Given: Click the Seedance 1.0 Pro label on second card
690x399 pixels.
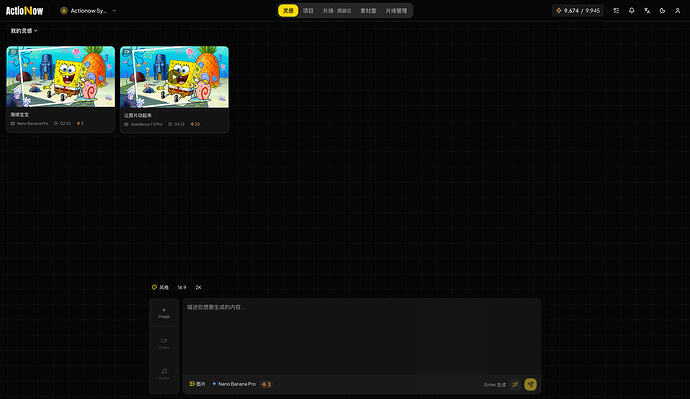Looking at the screenshot, I should [147, 124].
